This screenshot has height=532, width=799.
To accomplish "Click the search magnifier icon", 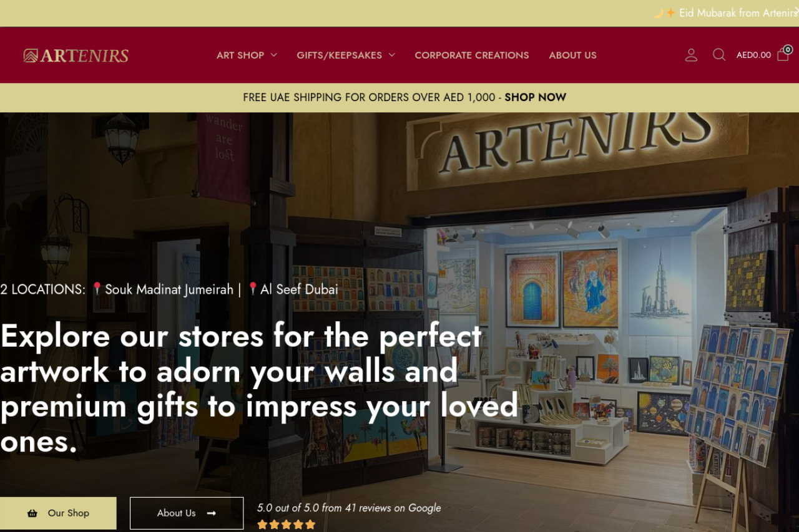I will point(719,55).
